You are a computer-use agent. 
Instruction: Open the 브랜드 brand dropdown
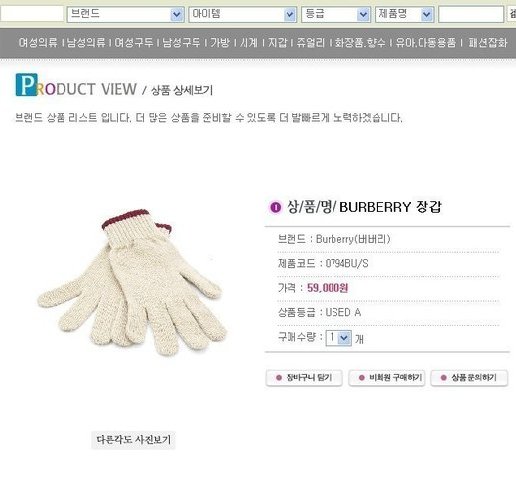coord(125,14)
